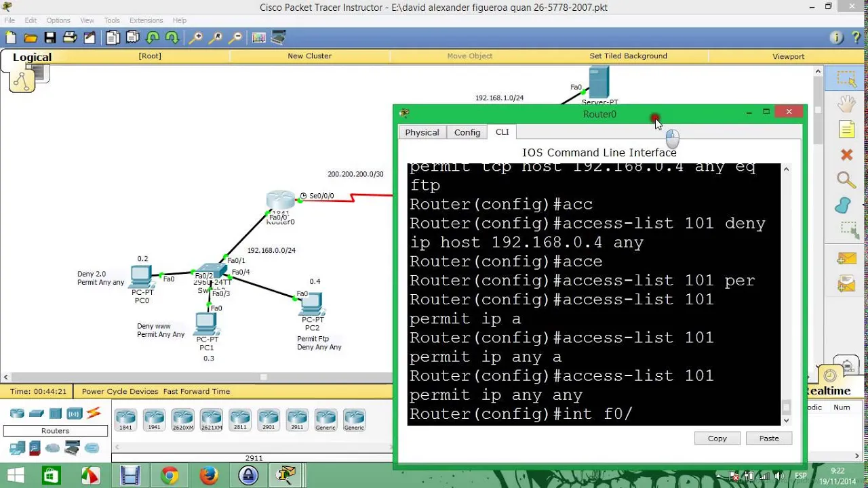Pick the 2911 router model

[x=297, y=420]
